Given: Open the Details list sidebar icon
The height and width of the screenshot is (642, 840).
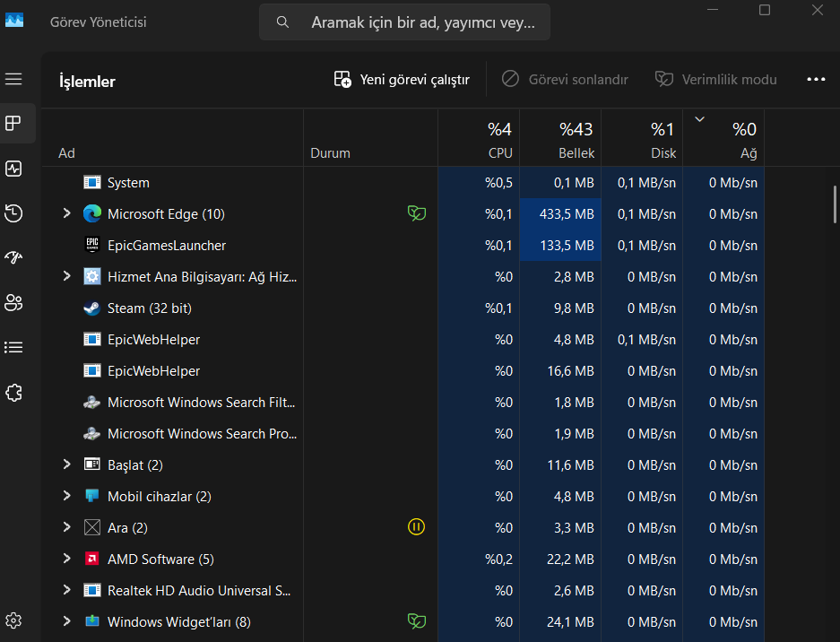Looking at the screenshot, I should 13,347.
